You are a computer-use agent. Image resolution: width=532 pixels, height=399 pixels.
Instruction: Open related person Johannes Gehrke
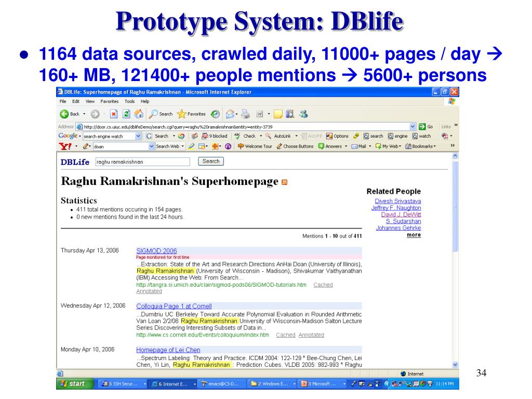[398, 228]
